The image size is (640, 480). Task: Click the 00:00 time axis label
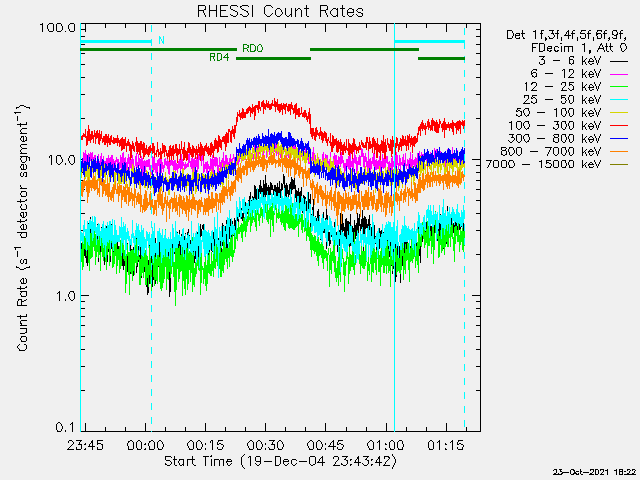click(x=145, y=445)
